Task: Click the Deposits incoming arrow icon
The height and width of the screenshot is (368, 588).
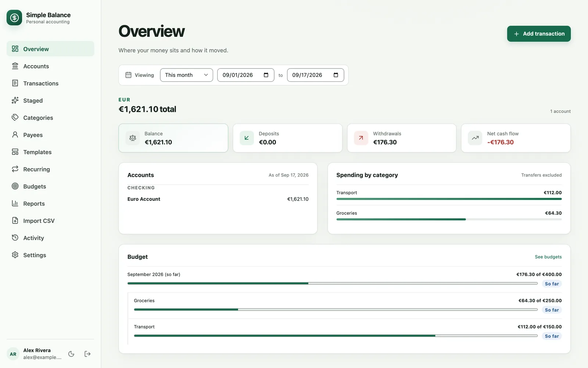Action: coord(247,138)
